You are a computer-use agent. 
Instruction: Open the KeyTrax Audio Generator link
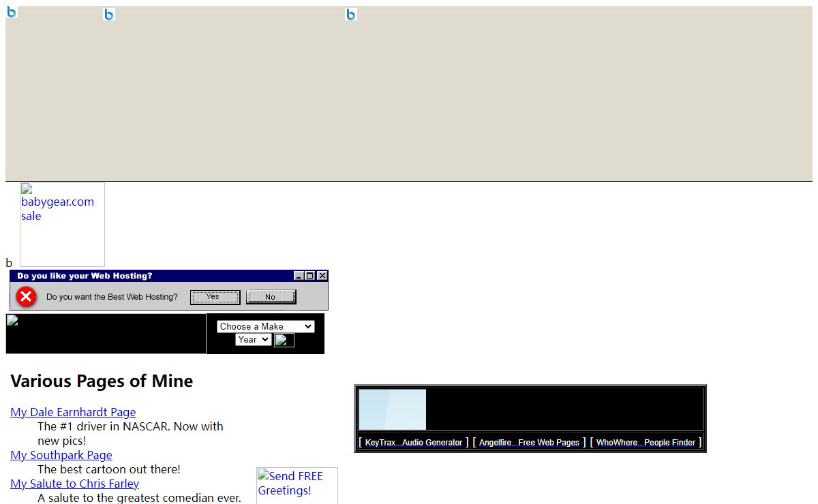[x=413, y=443]
